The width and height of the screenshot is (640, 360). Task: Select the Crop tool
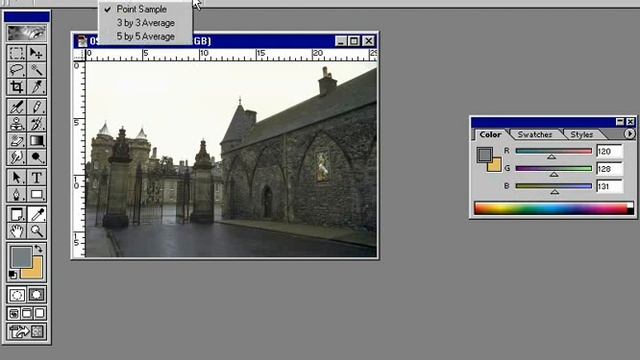coord(17,87)
